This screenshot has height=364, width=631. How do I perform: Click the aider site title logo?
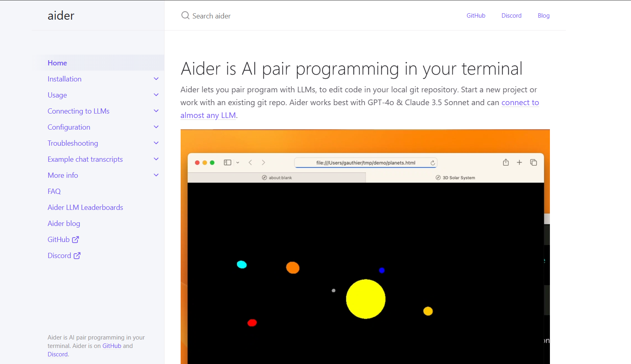click(x=61, y=16)
